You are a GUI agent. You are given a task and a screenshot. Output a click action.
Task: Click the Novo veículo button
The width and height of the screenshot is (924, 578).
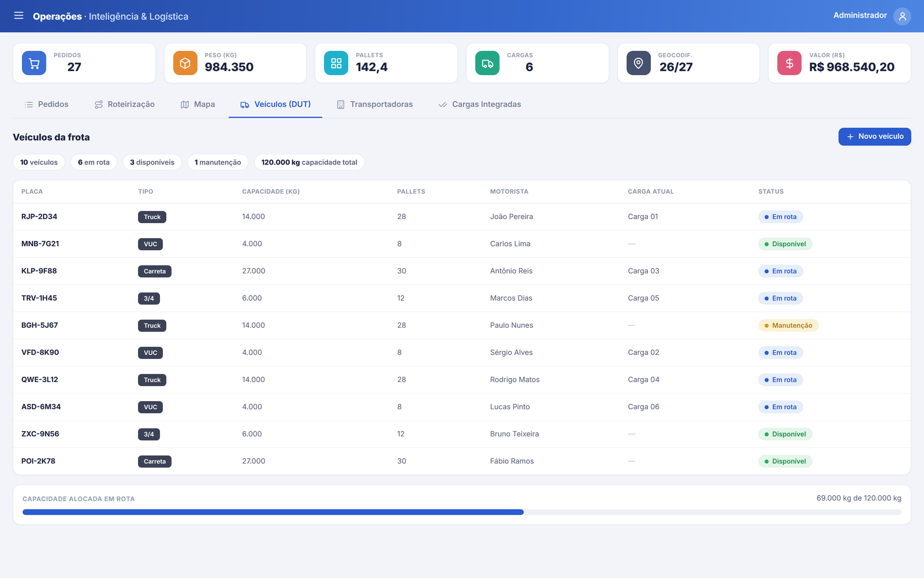pyautogui.click(x=874, y=136)
